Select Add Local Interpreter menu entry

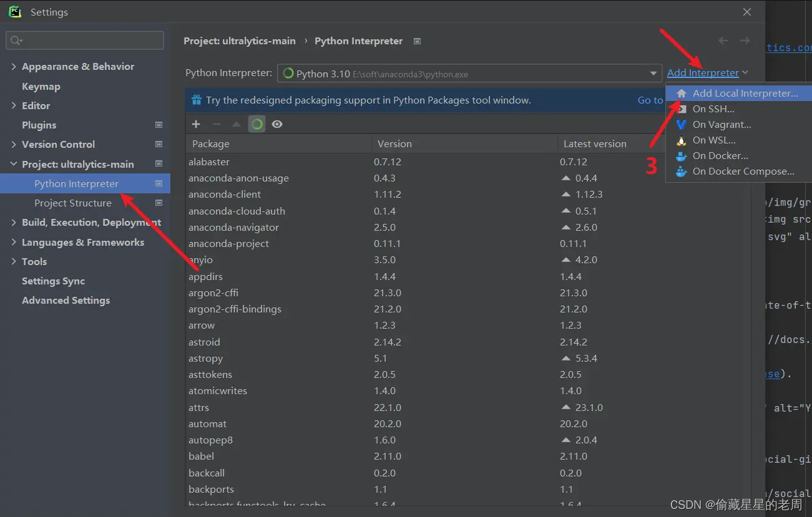(738, 94)
